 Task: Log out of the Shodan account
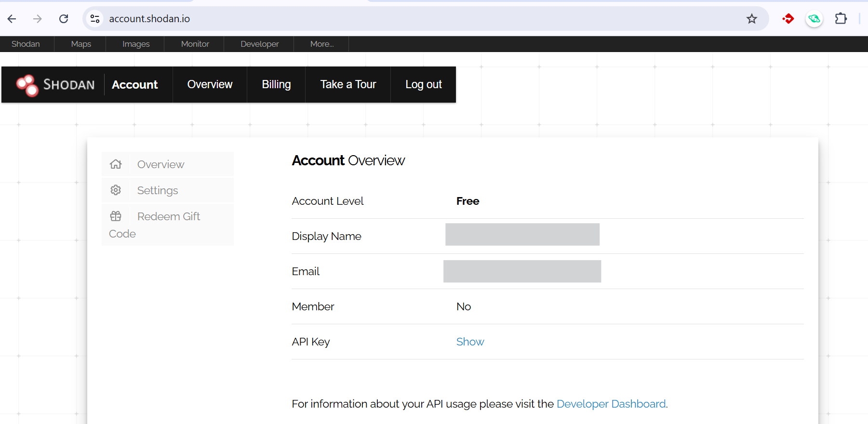point(423,84)
